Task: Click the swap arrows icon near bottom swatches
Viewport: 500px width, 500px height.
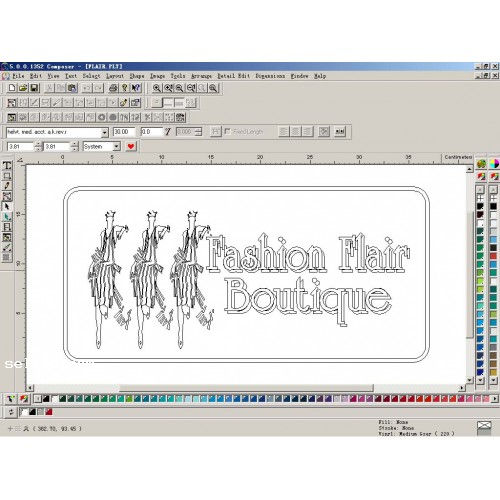Action: tap(11, 412)
